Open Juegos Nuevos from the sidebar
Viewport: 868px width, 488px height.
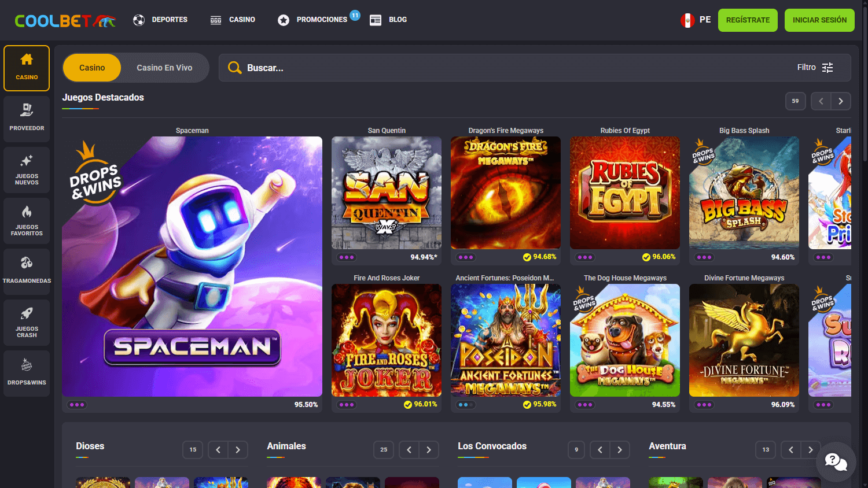point(26,169)
